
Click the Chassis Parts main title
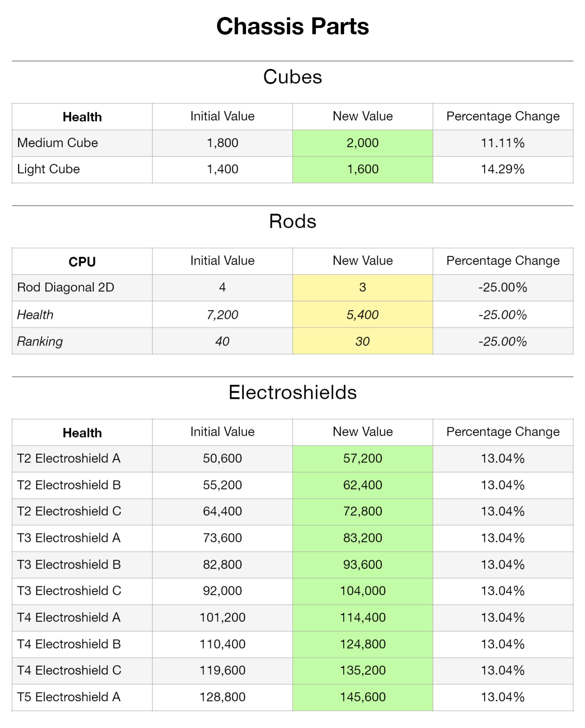click(292, 26)
